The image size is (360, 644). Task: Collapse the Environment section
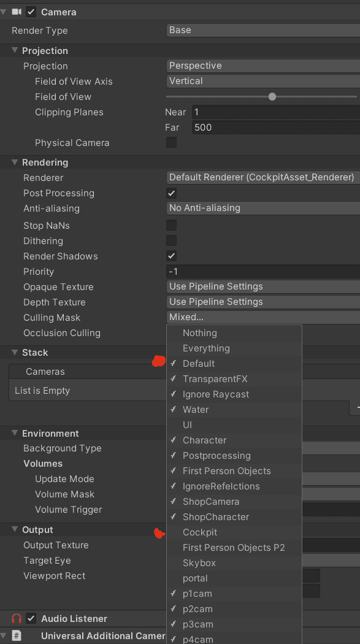[15, 433]
